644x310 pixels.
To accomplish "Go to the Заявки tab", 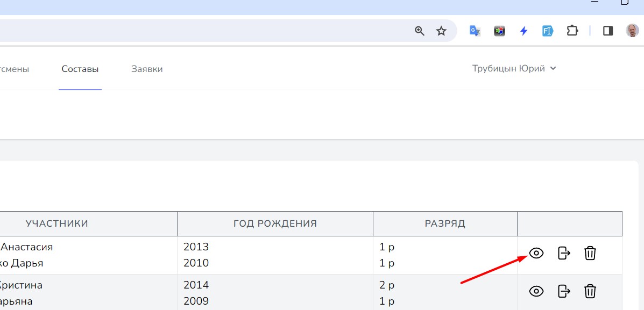I will [147, 69].
